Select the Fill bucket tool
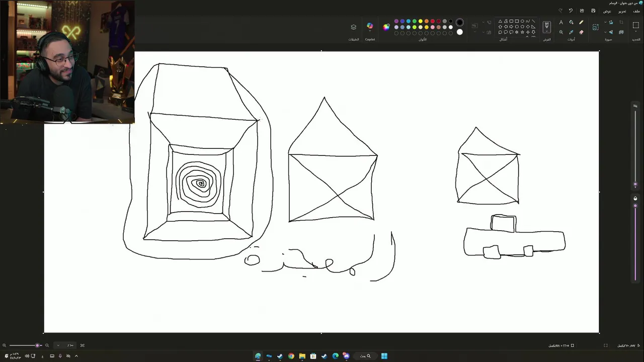 coord(571,22)
